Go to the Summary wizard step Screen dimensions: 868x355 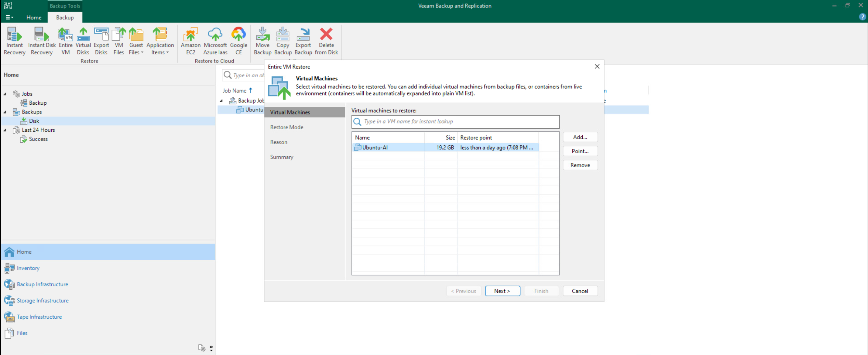(282, 157)
